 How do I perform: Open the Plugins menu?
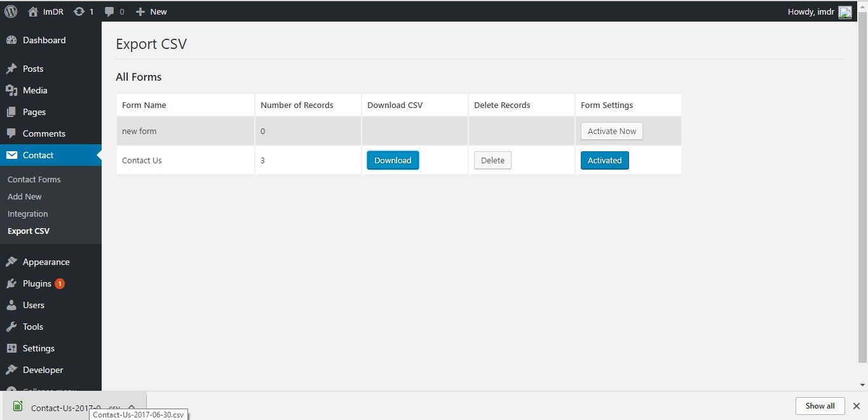51,283
